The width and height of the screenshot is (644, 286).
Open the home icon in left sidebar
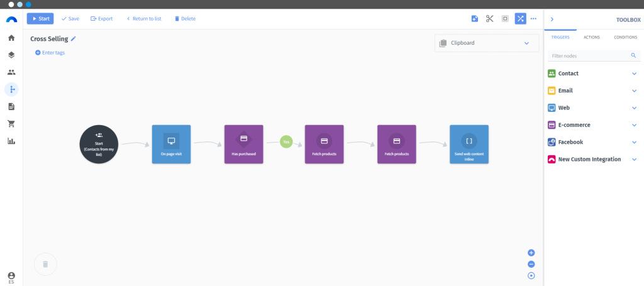tap(11, 38)
